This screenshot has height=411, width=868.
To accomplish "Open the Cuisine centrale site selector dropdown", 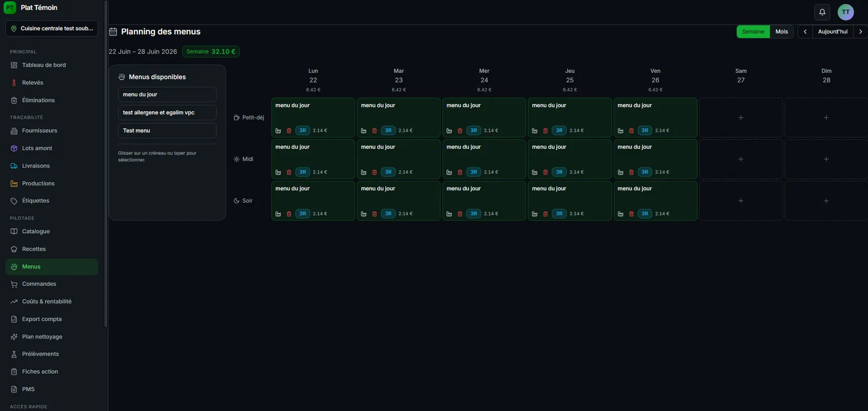I will tap(52, 29).
